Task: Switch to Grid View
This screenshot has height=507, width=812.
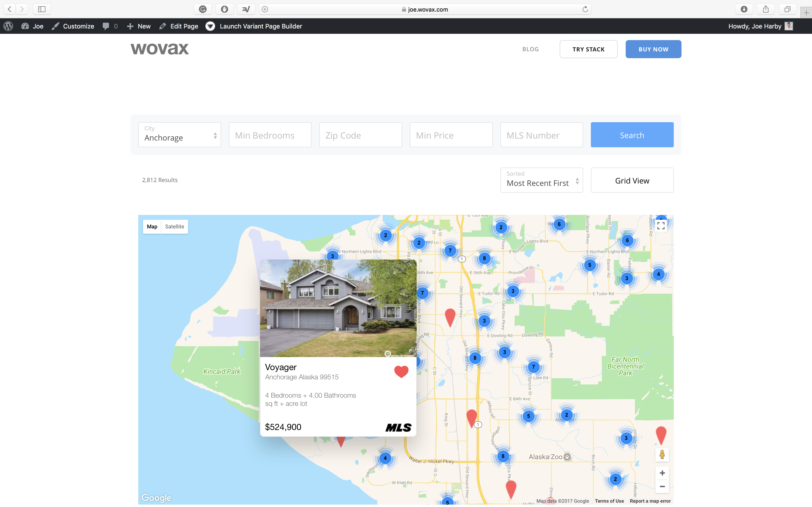Action: (x=632, y=180)
